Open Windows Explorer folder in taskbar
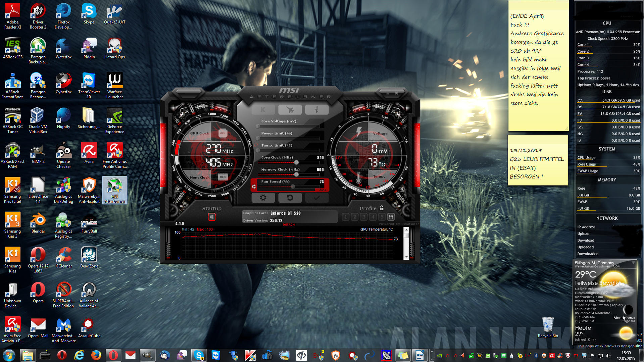The width and height of the screenshot is (644, 362). (28, 355)
